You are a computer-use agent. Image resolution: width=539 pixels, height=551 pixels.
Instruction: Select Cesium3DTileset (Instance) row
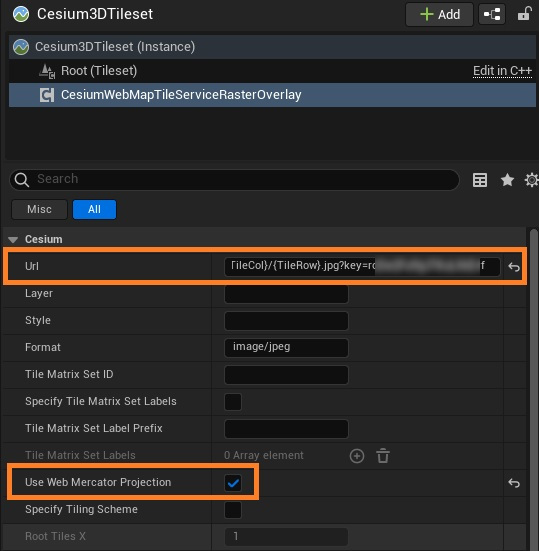(x=272, y=47)
